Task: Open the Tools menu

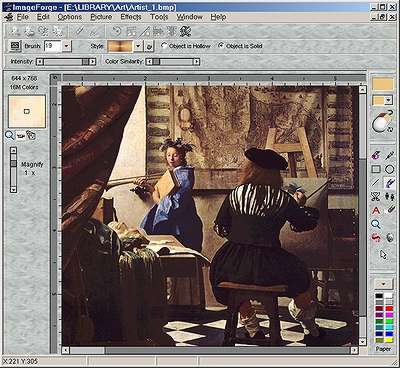Action: [x=159, y=17]
